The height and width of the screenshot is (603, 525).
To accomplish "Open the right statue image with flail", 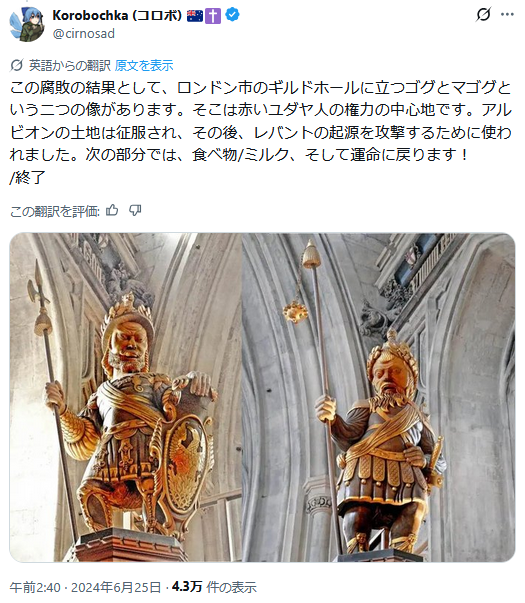I will (x=379, y=397).
